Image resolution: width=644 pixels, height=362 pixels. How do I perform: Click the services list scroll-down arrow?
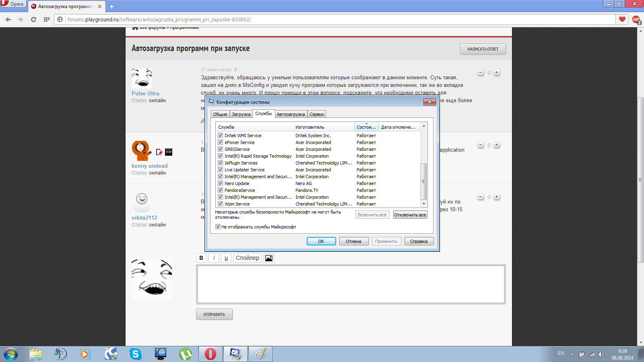pyautogui.click(x=423, y=204)
